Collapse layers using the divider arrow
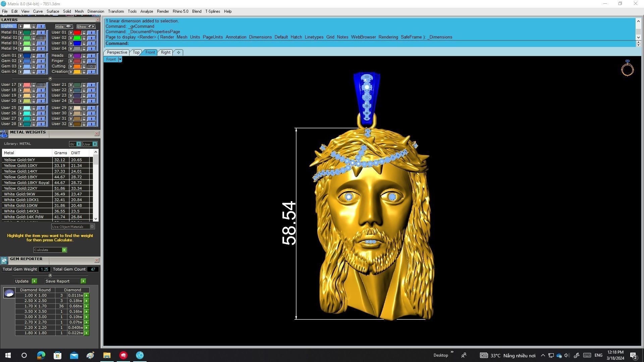The image size is (644, 362). (50, 78)
